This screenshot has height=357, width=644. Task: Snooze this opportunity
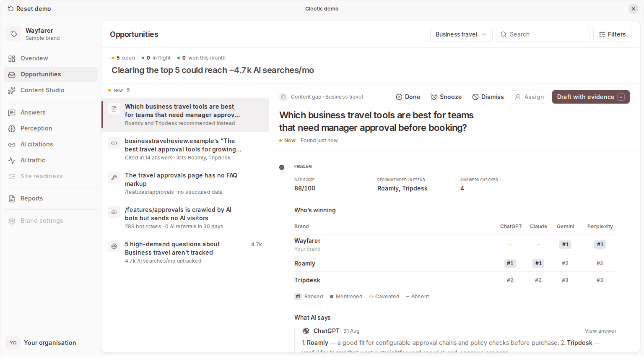[x=446, y=97]
